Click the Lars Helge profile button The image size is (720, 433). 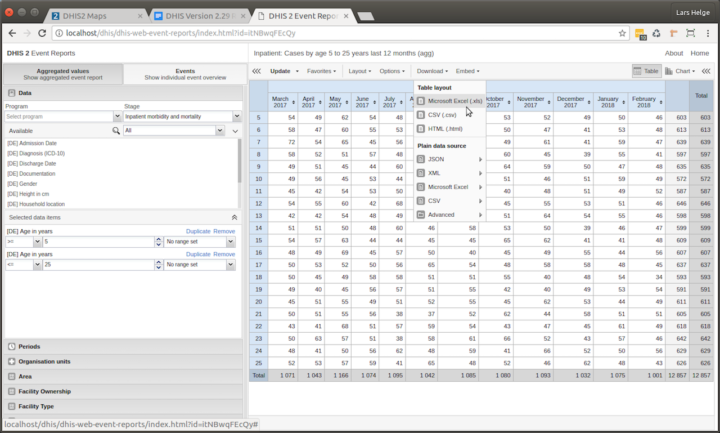(x=692, y=12)
